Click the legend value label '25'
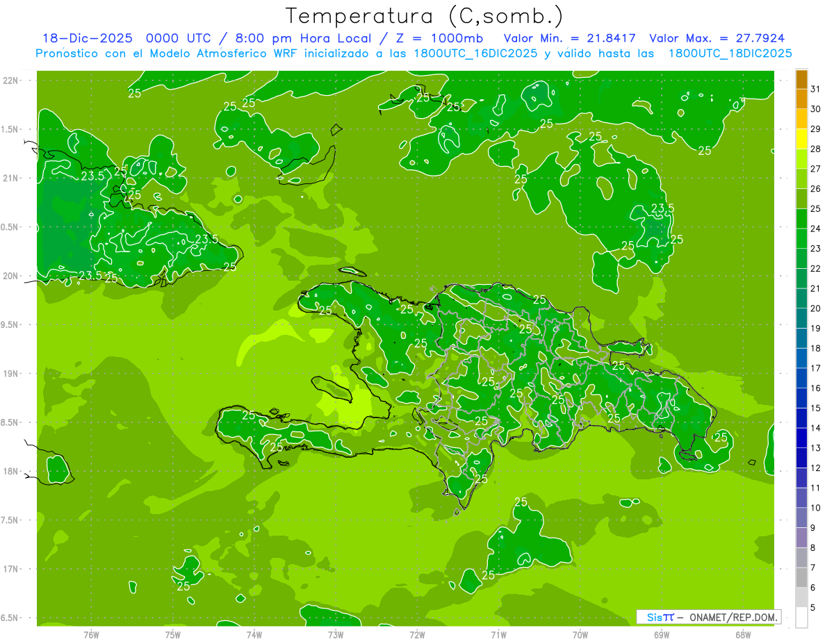 (x=815, y=208)
